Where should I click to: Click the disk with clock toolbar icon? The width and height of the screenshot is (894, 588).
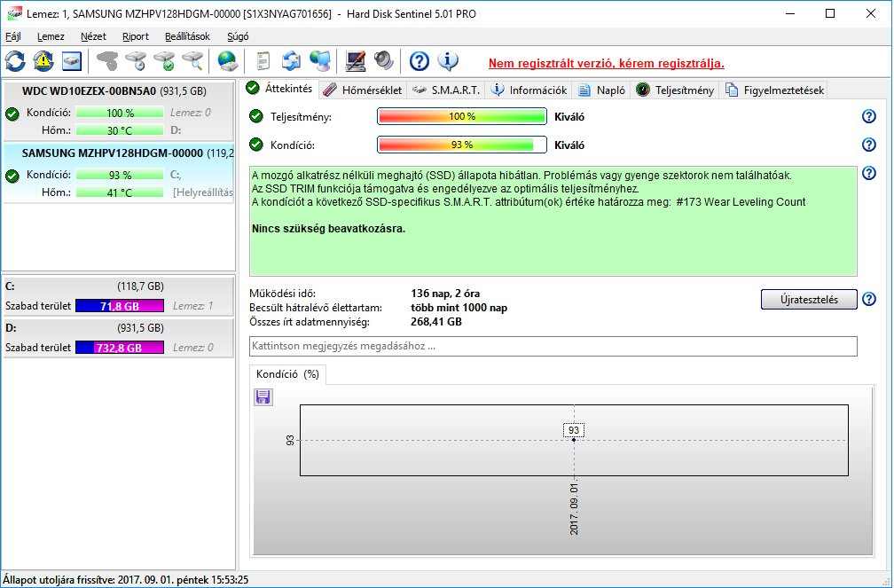click(x=136, y=61)
